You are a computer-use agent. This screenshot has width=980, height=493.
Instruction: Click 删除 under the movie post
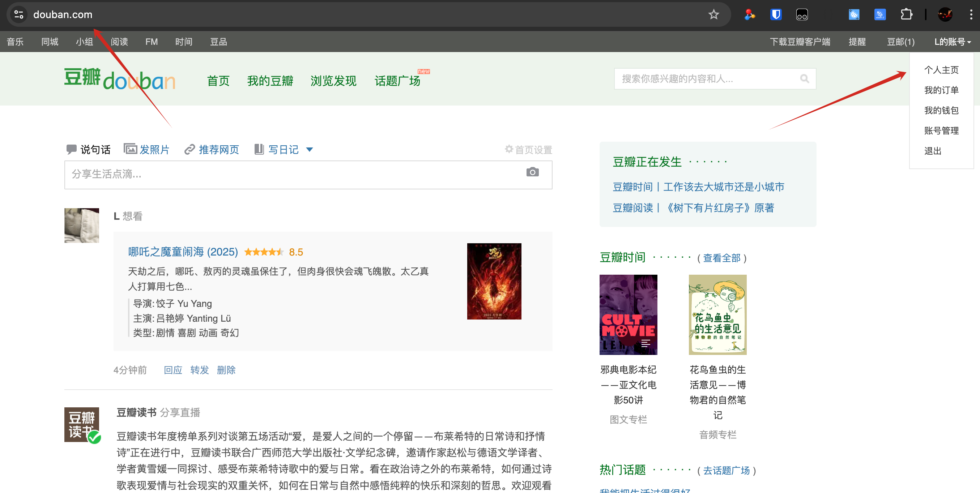226,370
